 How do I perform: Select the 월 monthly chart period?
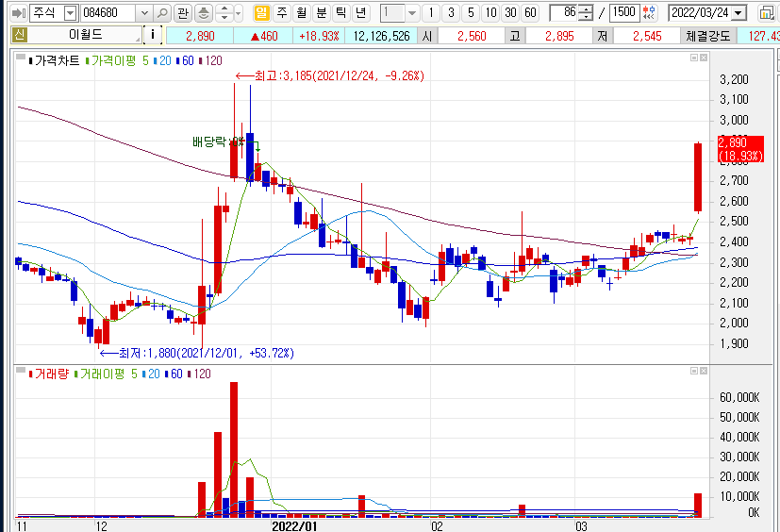point(302,13)
